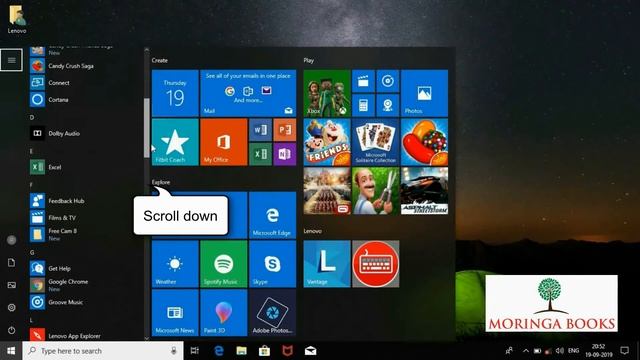Open File Explorer from the taskbar
This screenshot has height=360, width=640.
(242, 351)
